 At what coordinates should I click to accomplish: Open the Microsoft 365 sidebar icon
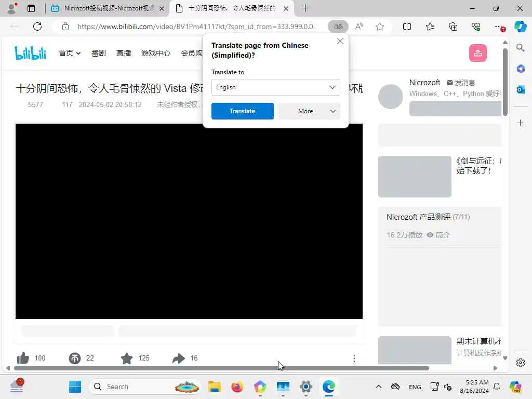[520, 69]
